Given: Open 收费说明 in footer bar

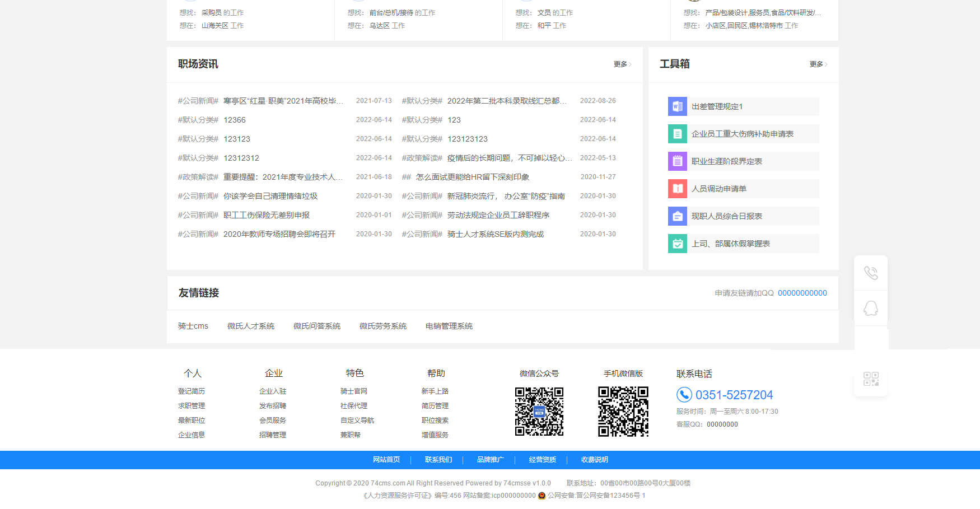Looking at the screenshot, I should [x=595, y=460].
